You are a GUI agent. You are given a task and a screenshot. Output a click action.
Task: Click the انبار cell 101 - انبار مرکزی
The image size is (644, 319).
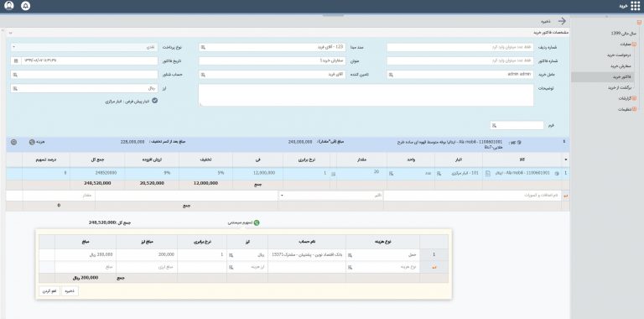459,174
